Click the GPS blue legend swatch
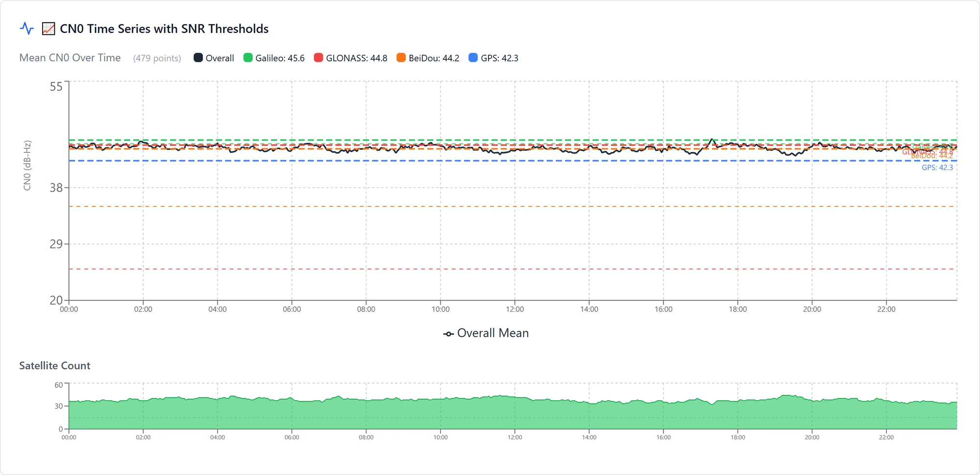 pos(473,58)
